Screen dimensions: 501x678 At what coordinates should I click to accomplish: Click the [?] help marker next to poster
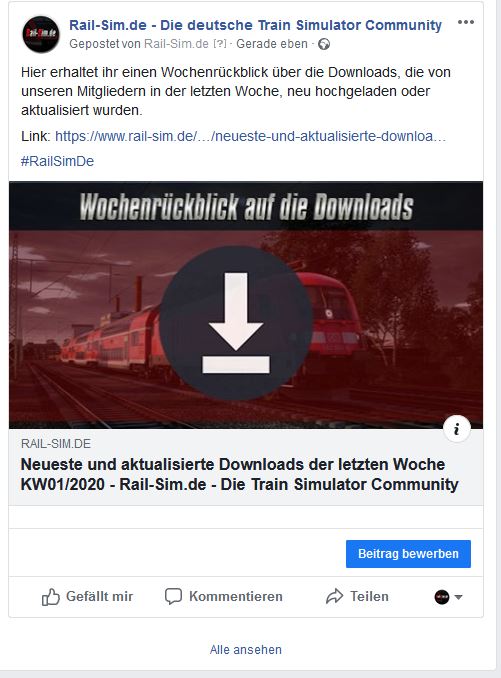click(220, 44)
